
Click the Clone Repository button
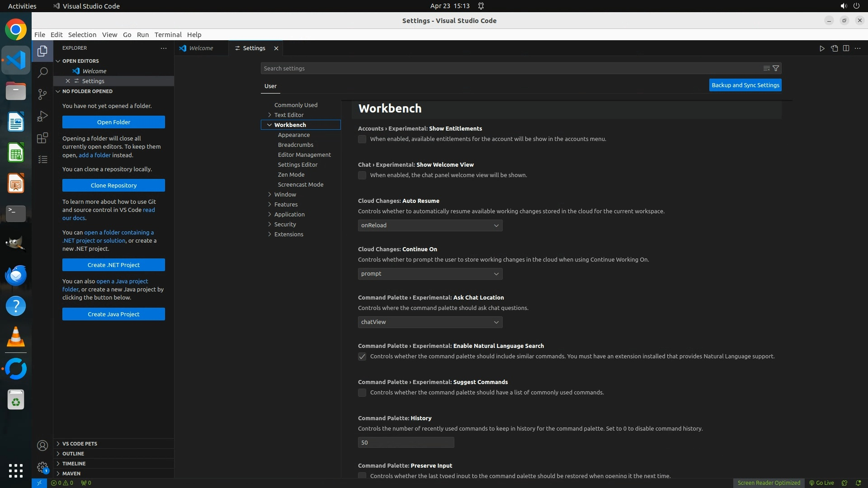pos(113,185)
